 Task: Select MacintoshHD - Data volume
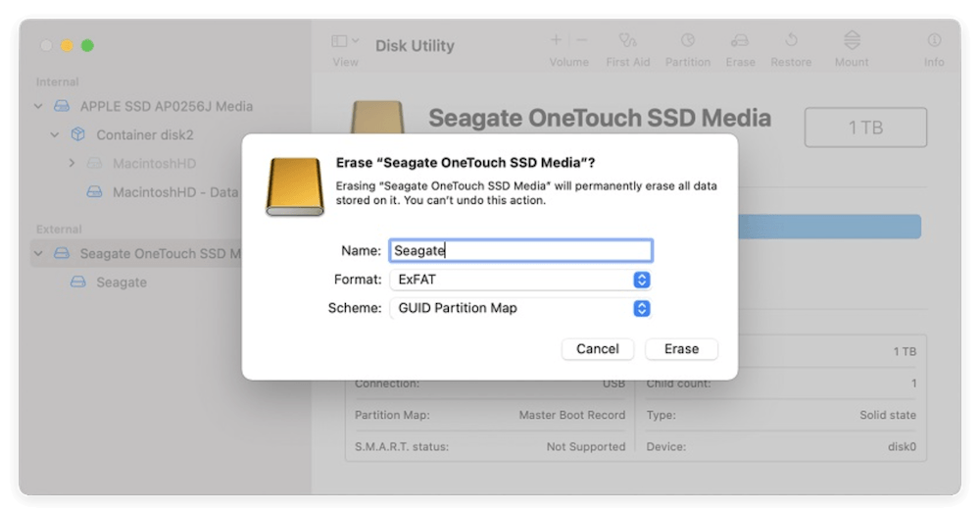click(174, 191)
